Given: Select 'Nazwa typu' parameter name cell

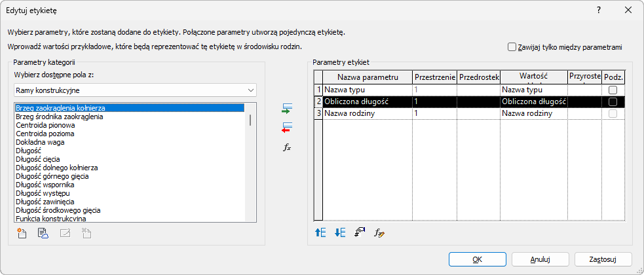Looking at the screenshot, I should click(368, 90).
